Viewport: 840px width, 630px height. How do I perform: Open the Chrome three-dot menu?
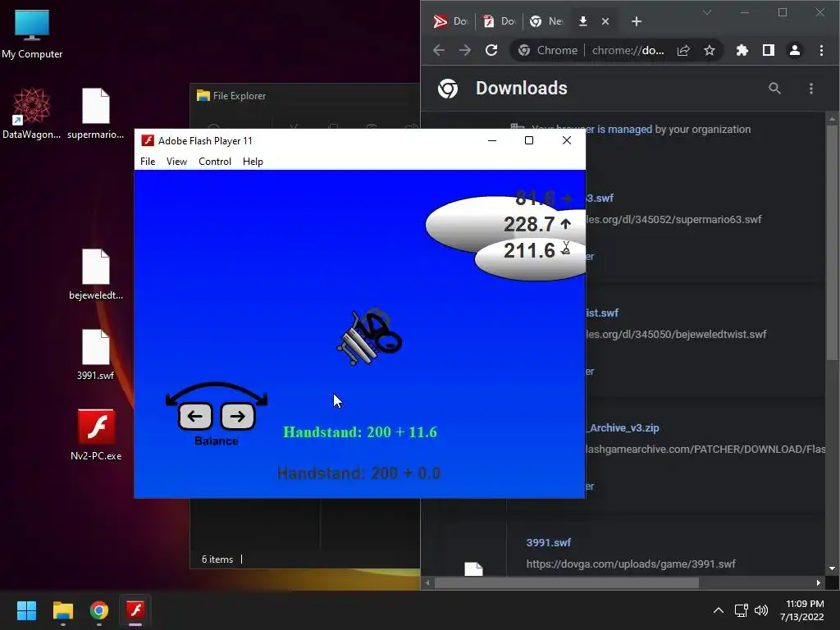pyautogui.click(x=821, y=50)
